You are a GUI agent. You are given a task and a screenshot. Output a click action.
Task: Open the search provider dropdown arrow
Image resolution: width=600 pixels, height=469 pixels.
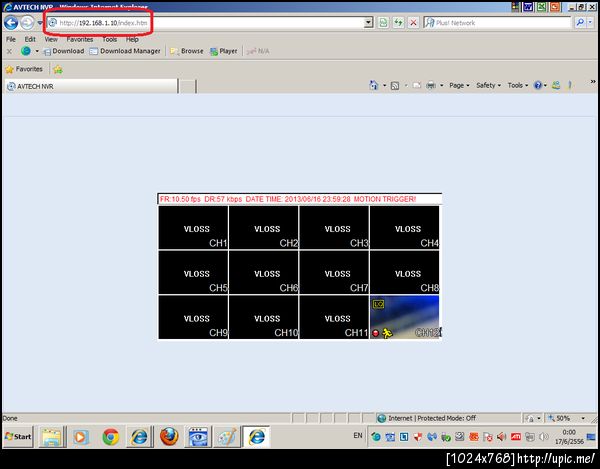point(590,23)
